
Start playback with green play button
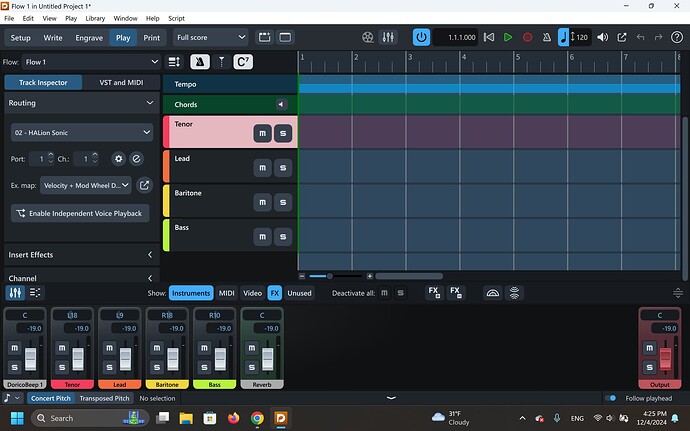[508, 37]
